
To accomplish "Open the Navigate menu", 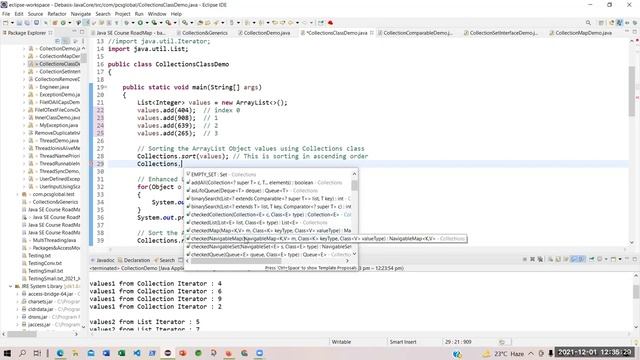I will tap(81, 14).
